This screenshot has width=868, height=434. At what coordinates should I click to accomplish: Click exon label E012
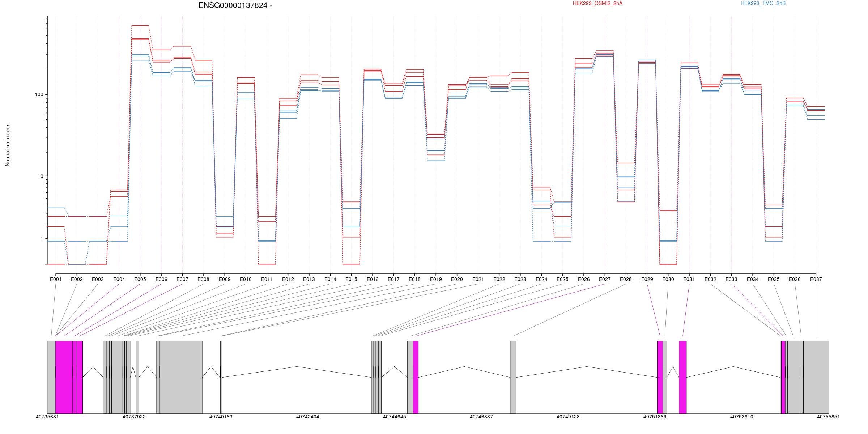click(288, 279)
